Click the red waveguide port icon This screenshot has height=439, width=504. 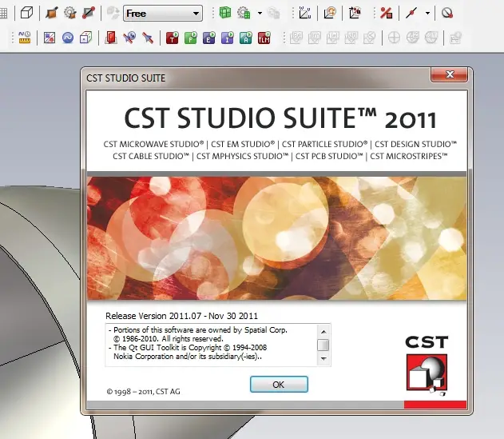click(x=111, y=38)
